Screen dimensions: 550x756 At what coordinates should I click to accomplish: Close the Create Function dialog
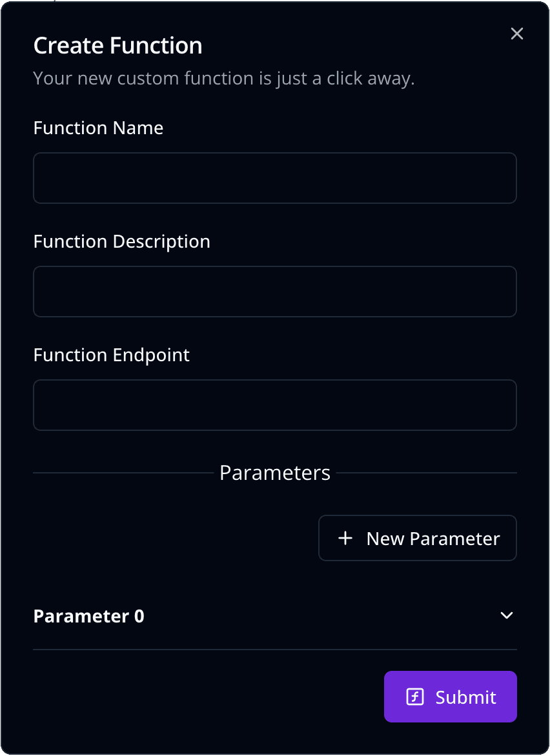[516, 34]
